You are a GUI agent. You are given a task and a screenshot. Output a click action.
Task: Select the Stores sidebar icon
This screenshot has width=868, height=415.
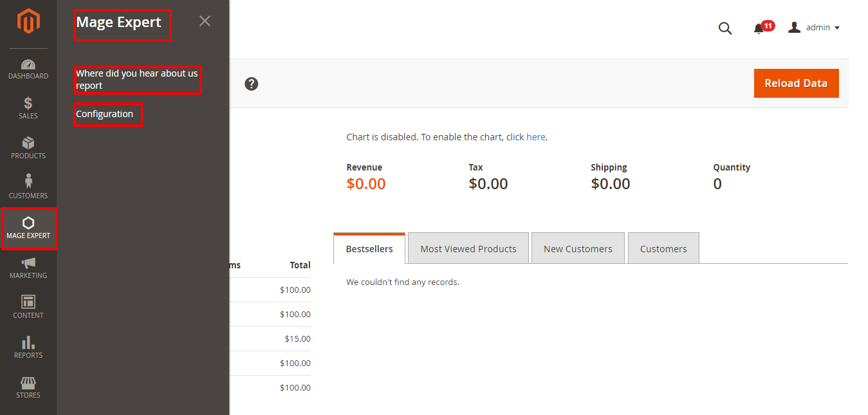pyautogui.click(x=28, y=387)
